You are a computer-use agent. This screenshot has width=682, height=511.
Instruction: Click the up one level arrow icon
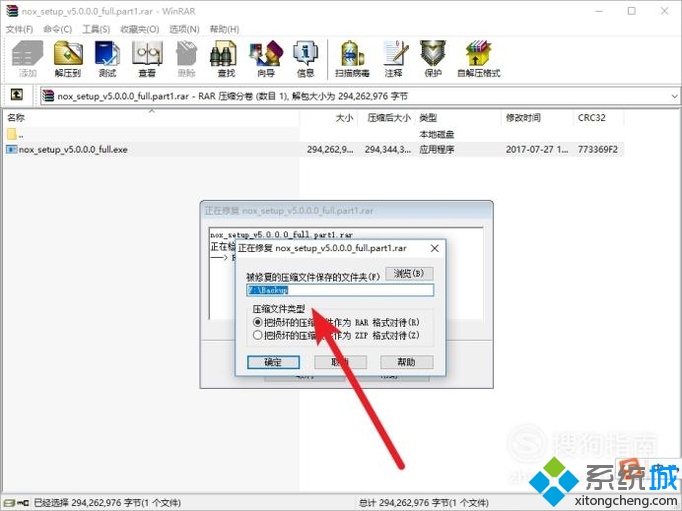tap(17, 94)
